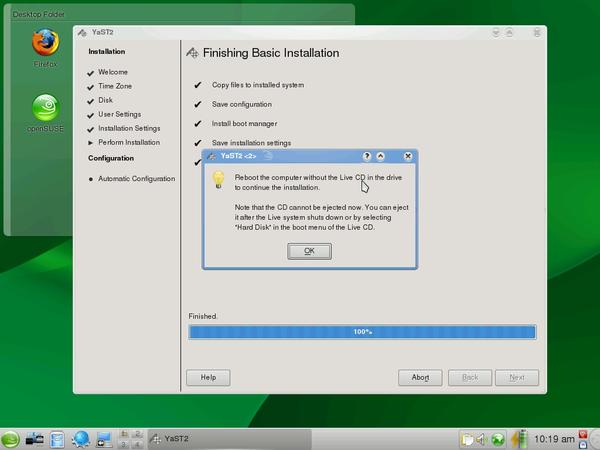This screenshot has height=450, width=600.
Task: Select the YaST2 entry in the taskbar
Action: tap(229, 439)
